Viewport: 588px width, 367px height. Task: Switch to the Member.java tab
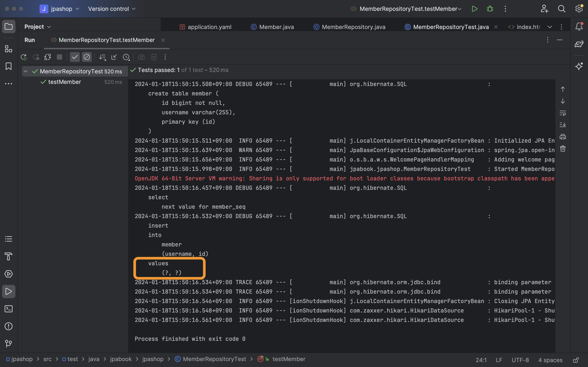(x=276, y=27)
